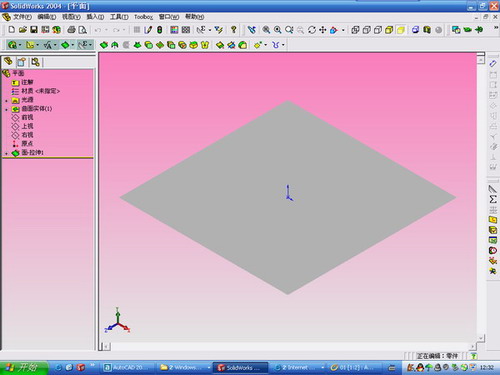The image size is (500, 375).
Task: Open the FeatureManager design tree tab
Action: click(8, 61)
